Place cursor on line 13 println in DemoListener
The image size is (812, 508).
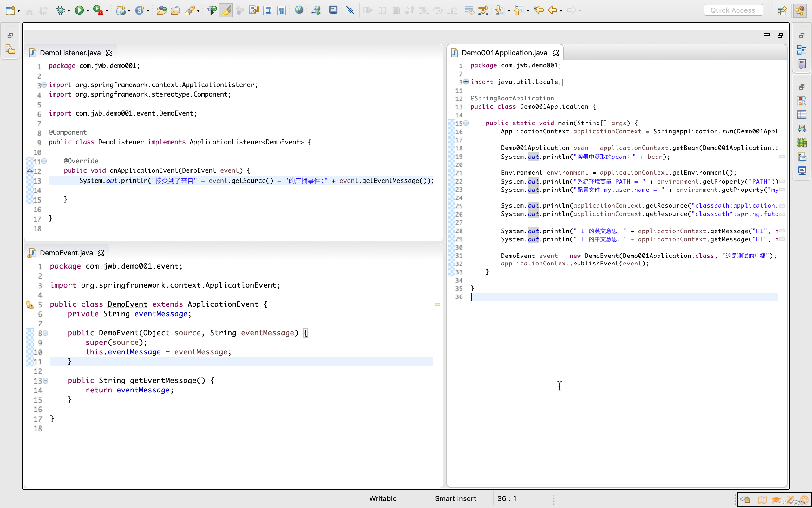pyautogui.click(x=241, y=181)
